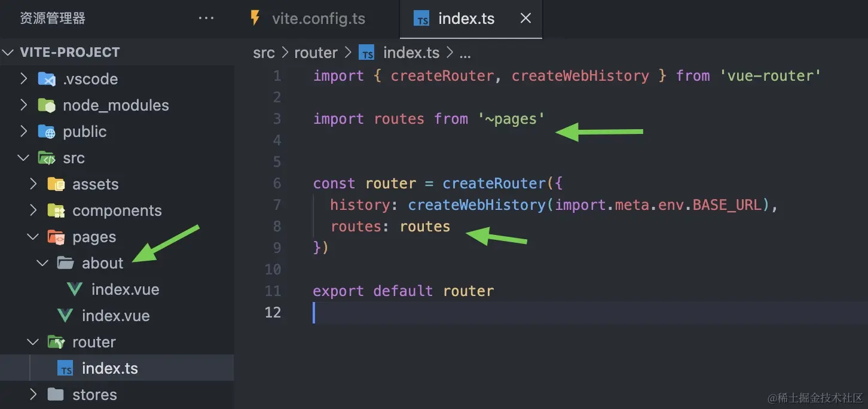868x409 pixels.
Task: Click line number 6 in the gutter
Action: (277, 184)
